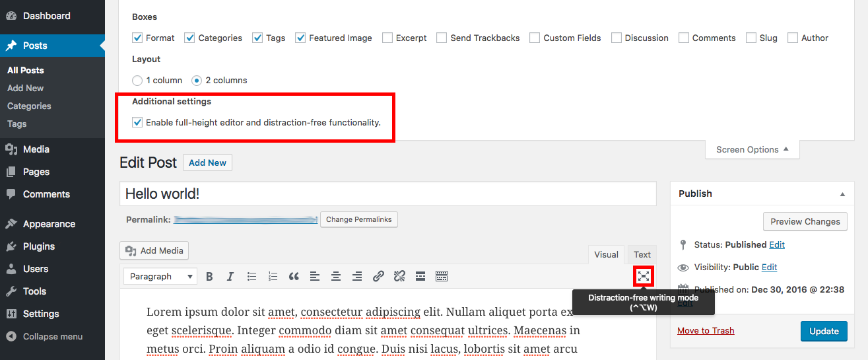Insert a numbered list
This screenshot has height=360, width=868.
tap(273, 277)
